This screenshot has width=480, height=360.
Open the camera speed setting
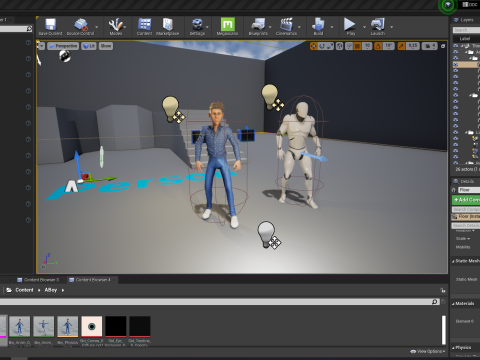430,46
